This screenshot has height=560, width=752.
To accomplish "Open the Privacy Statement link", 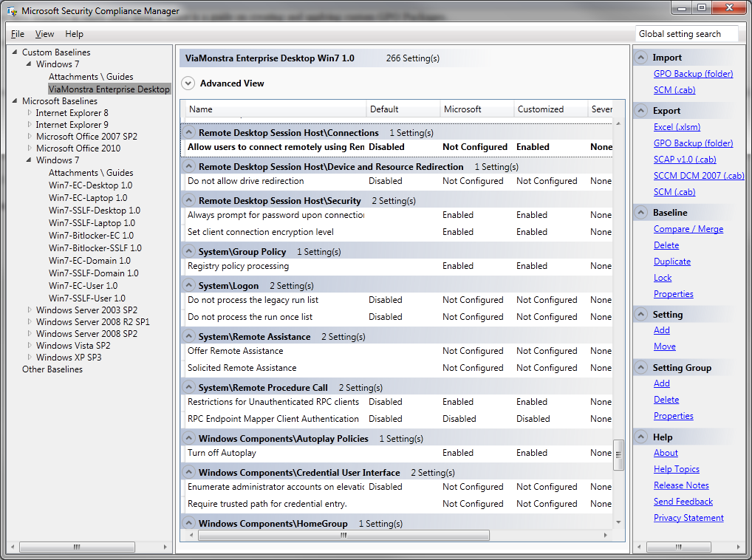I will pos(688,519).
